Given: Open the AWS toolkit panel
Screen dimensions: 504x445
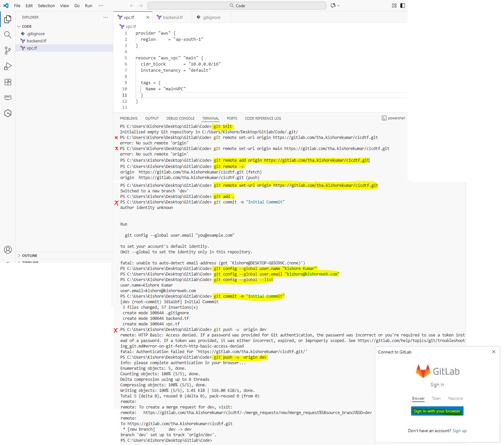Looking at the screenshot, I should click(x=8, y=97).
